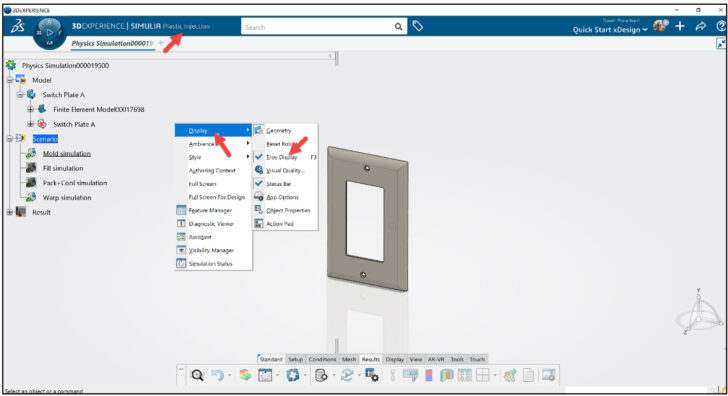Open Simulation Status from context menu
The height and width of the screenshot is (396, 728).
[214, 263]
